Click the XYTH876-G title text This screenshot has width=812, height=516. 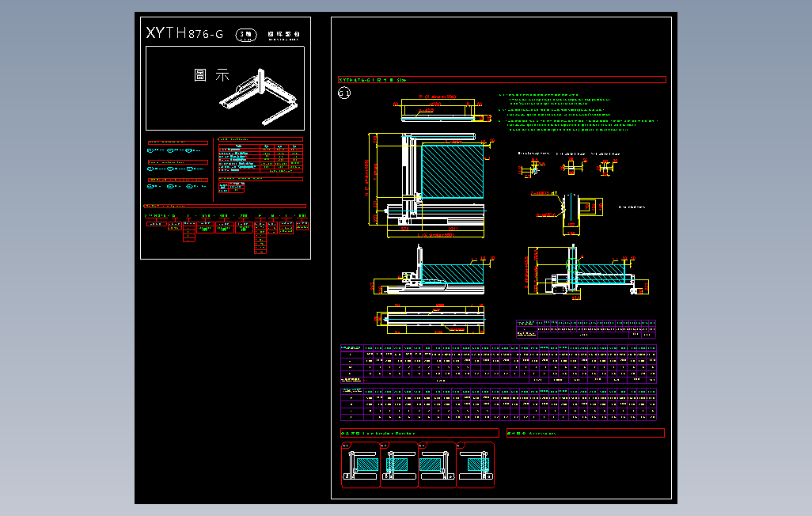click(184, 33)
